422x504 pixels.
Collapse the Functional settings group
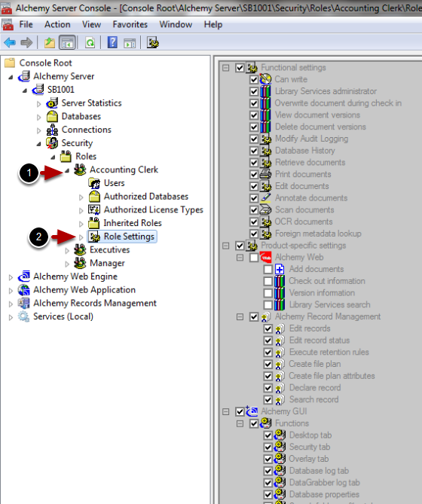pos(226,68)
